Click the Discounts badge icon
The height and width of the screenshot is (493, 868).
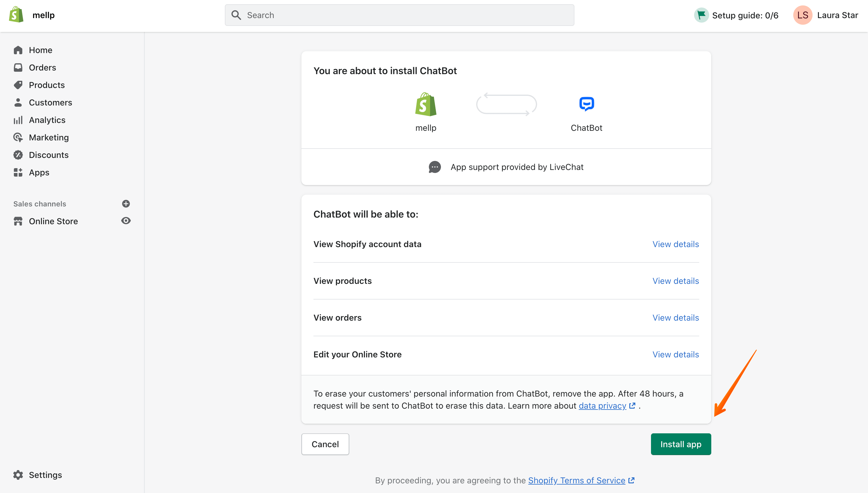click(18, 155)
